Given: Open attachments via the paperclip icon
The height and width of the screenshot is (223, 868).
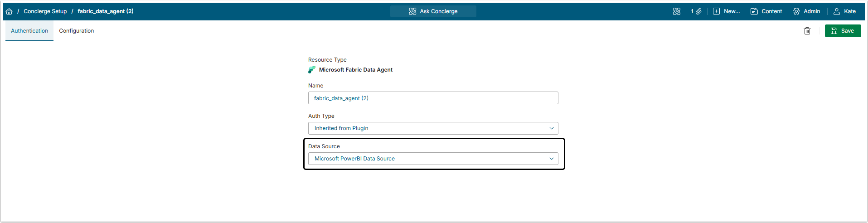Looking at the screenshot, I should point(698,11).
